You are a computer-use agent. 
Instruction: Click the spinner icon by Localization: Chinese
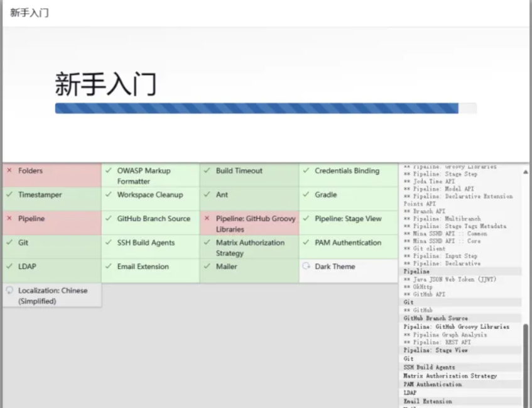9,290
